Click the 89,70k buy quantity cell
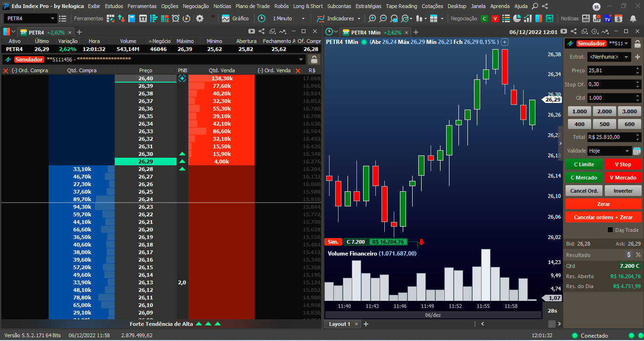The height and width of the screenshot is (341, 644). [82, 199]
